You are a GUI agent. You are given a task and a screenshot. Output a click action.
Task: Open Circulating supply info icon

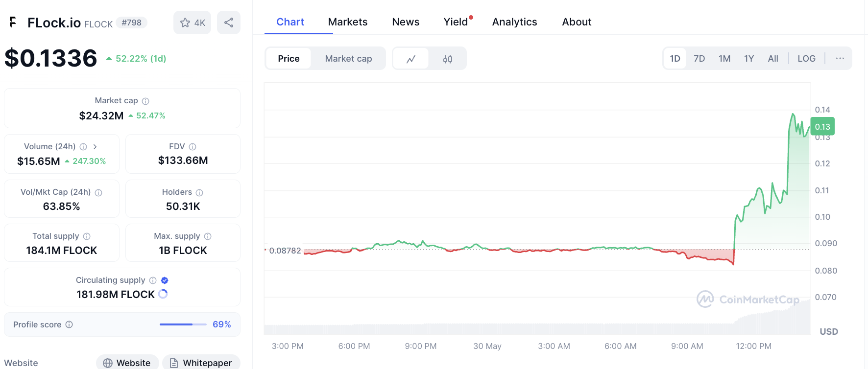pos(153,280)
